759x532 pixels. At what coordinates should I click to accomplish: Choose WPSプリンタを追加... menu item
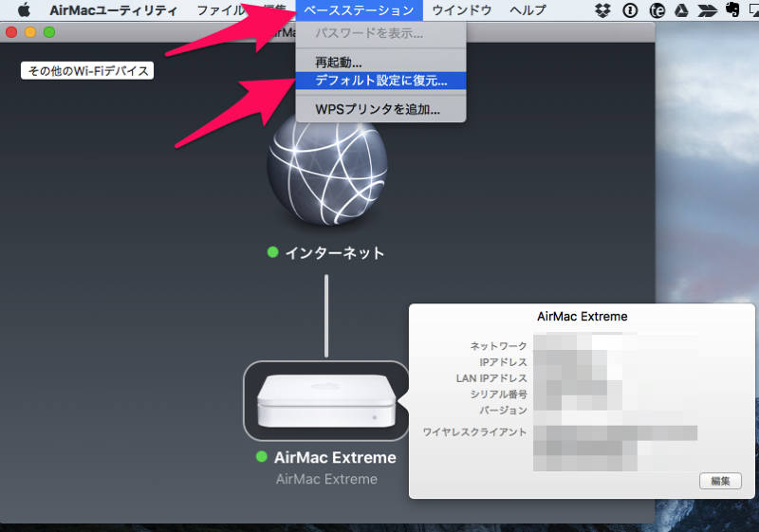pyautogui.click(x=381, y=110)
